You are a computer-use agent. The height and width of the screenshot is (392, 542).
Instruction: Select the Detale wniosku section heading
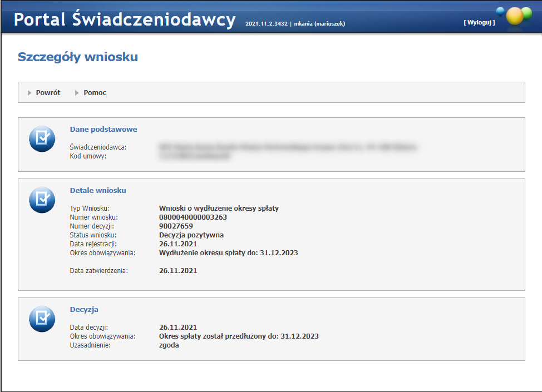pos(98,190)
